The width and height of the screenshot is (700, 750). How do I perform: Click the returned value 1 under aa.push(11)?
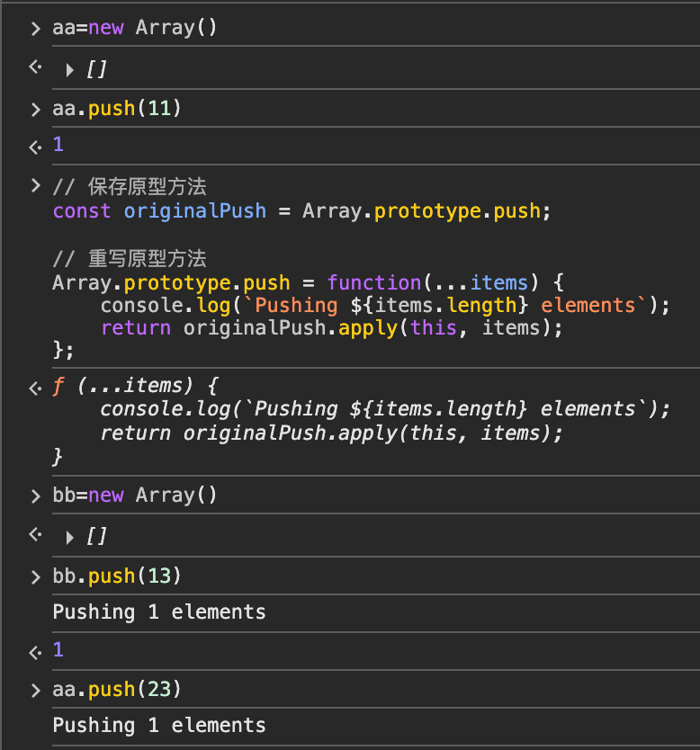[58, 145]
